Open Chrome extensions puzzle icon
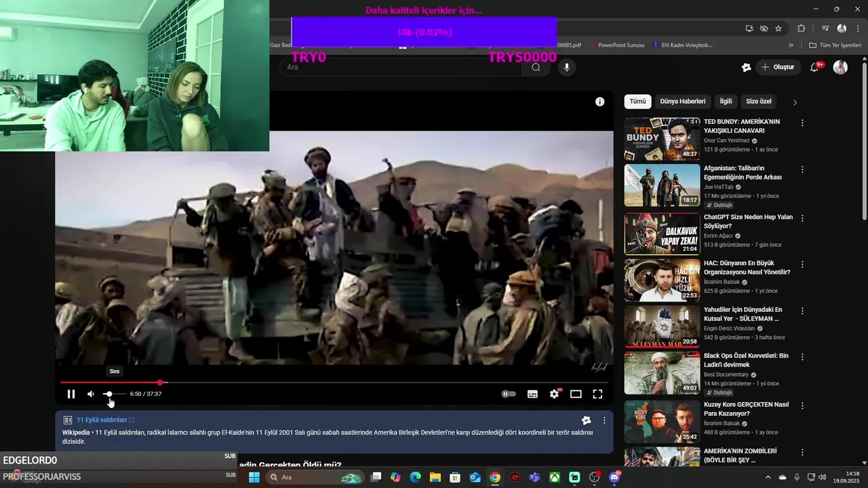This screenshot has width=868, height=488. 802,28
